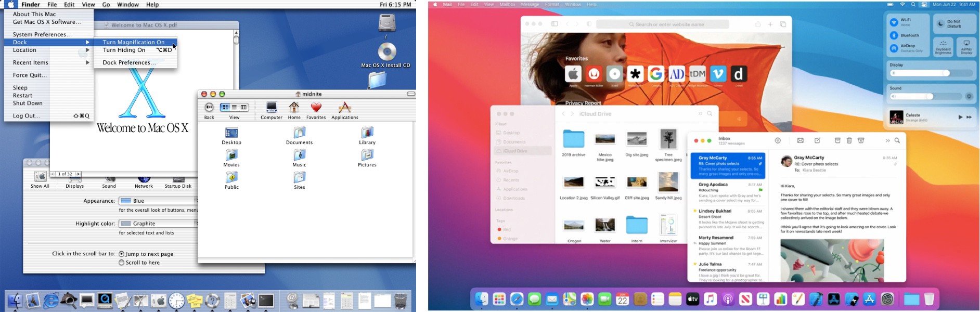The image size is (980, 312).
Task: Choose "Force Quit…" from the Apple menu
Action: coord(49,75)
